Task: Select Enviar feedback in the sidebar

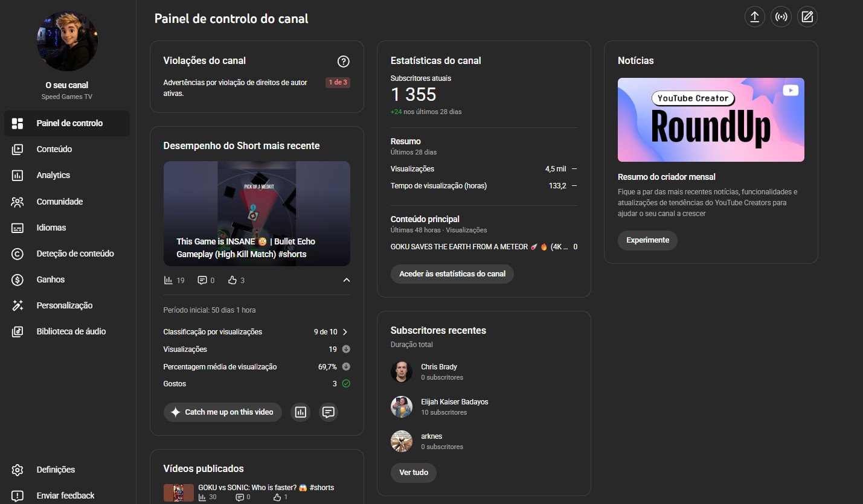Action: [x=67, y=496]
